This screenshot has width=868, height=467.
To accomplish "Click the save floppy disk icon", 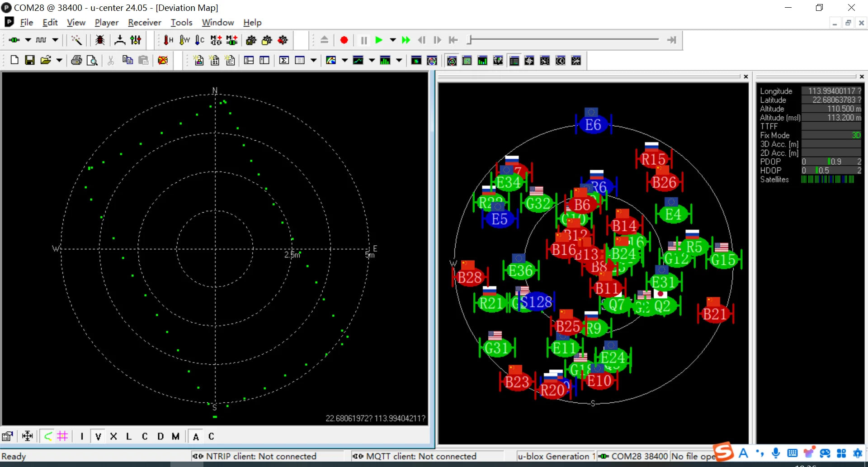I will [30, 60].
